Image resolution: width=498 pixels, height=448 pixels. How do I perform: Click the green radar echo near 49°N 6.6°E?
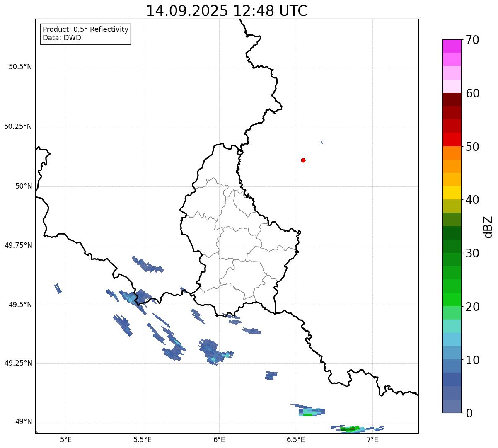point(308,414)
